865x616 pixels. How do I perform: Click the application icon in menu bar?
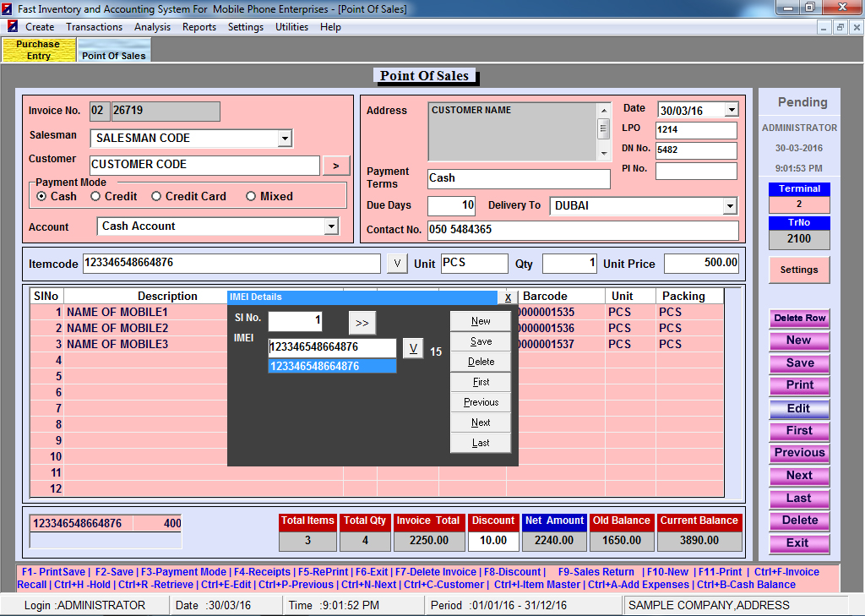(13, 27)
